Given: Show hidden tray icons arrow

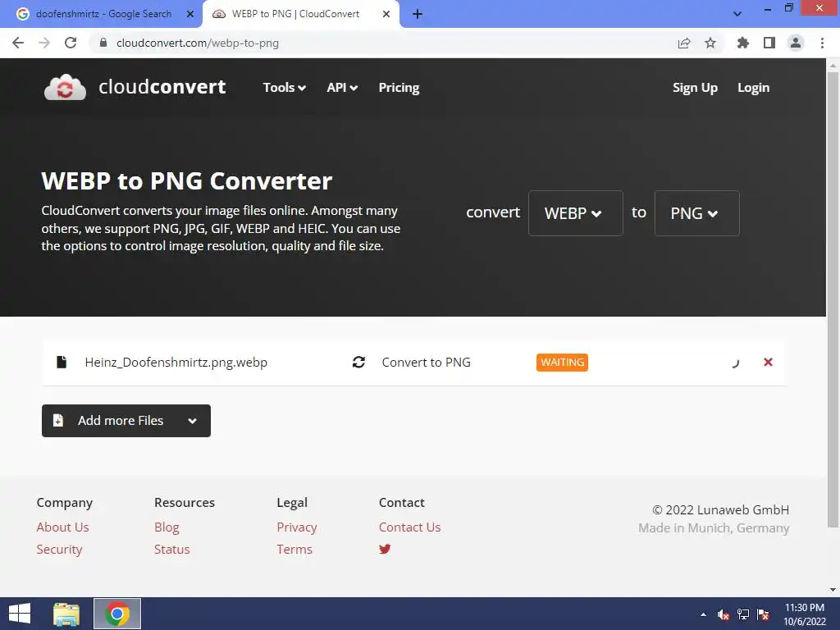Looking at the screenshot, I should [x=703, y=614].
